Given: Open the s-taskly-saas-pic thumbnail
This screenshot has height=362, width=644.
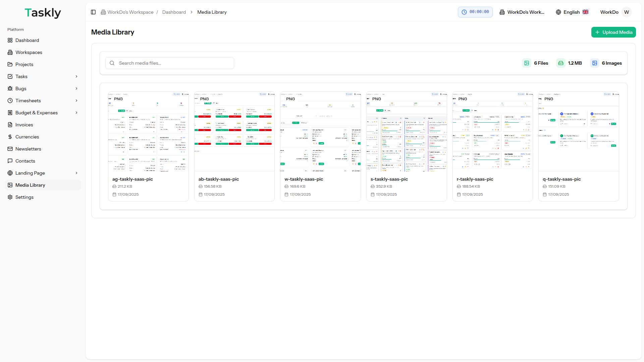Looking at the screenshot, I should pyautogui.click(x=407, y=131).
